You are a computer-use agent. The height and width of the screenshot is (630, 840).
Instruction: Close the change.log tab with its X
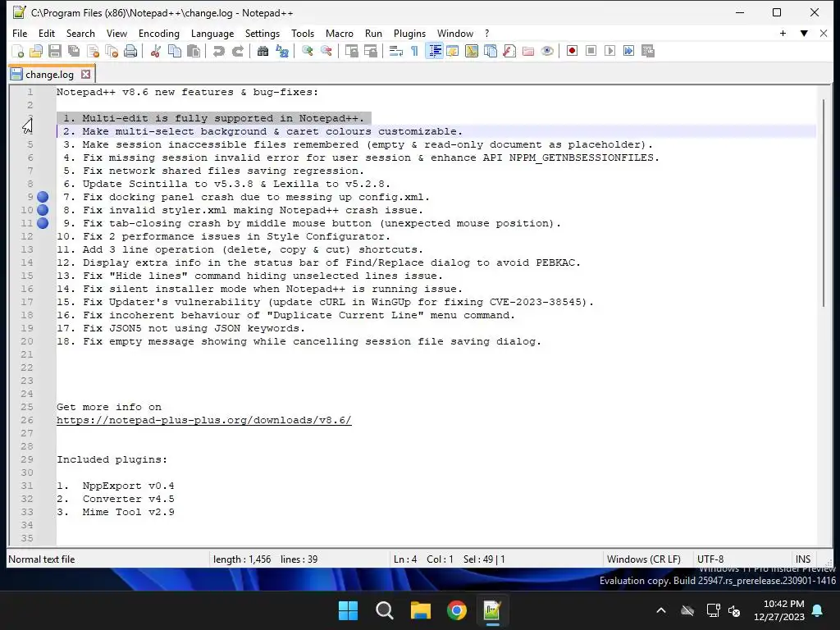click(x=85, y=75)
